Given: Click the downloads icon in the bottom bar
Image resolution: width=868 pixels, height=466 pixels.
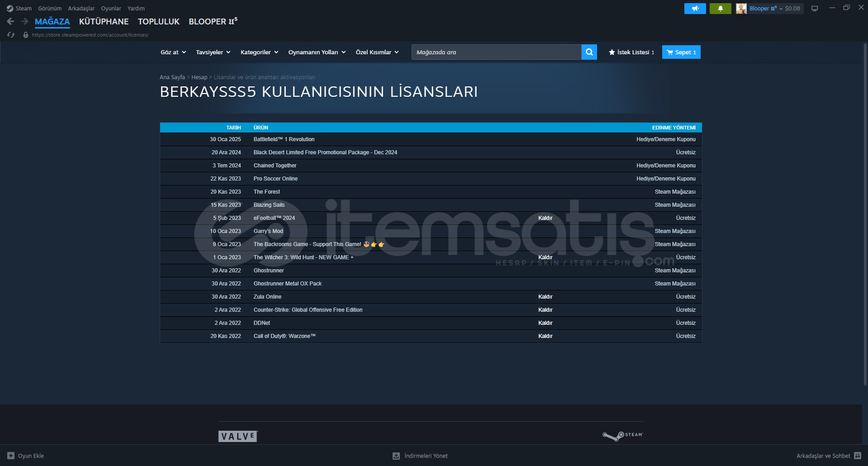Looking at the screenshot, I should tap(396, 456).
